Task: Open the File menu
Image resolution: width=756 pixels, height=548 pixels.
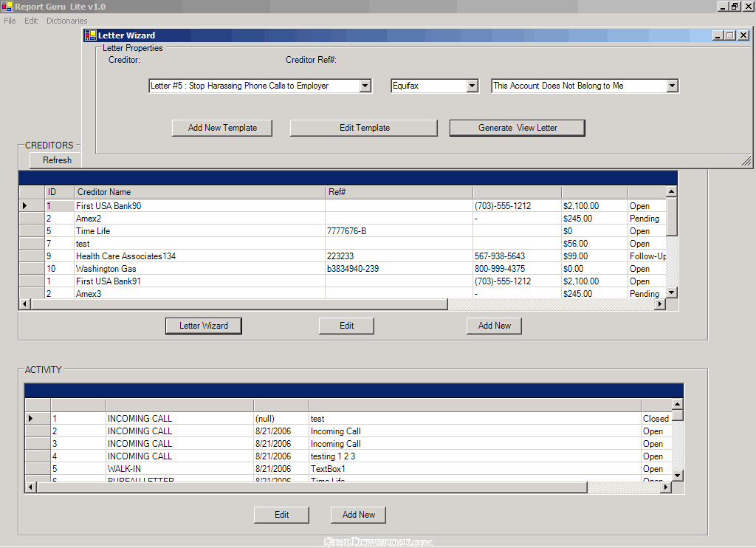Action: coord(10,21)
